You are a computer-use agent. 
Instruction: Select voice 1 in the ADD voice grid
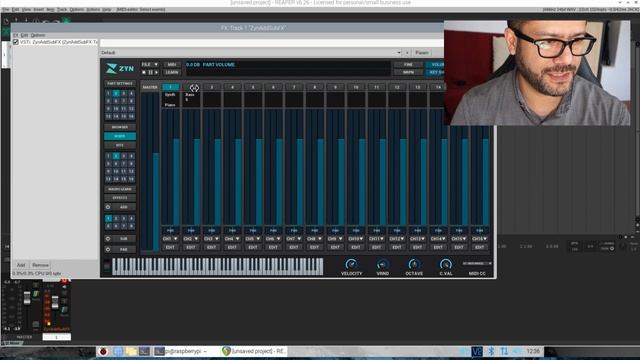(x=108, y=218)
